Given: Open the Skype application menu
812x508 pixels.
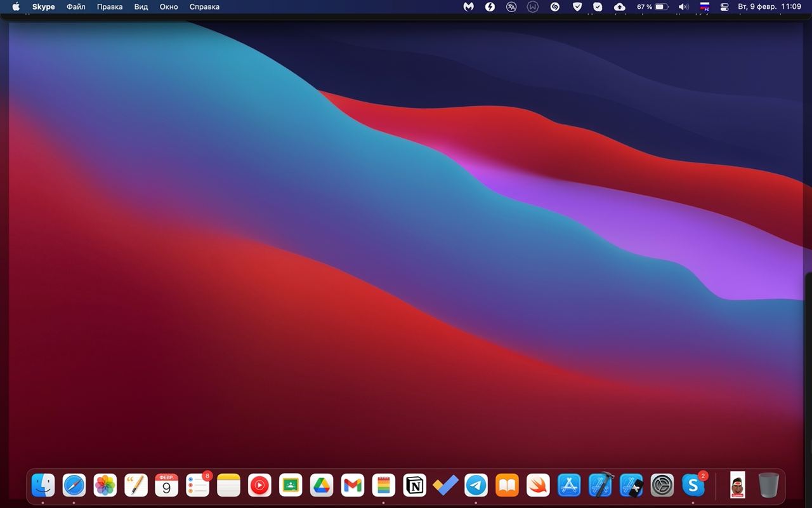Looking at the screenshot, I should pyautogui.click(x=44, y=6).
